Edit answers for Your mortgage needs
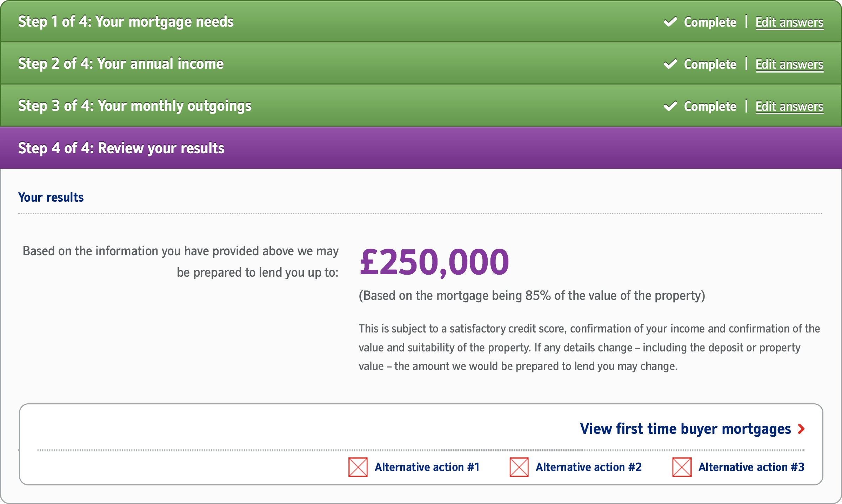Screen dimensions: 842x504 click(789, 22)
